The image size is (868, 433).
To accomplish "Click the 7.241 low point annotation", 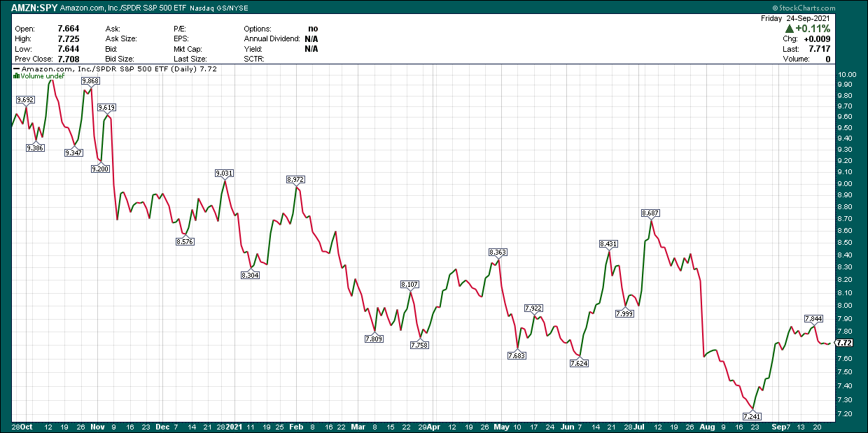I will [752, 416].
